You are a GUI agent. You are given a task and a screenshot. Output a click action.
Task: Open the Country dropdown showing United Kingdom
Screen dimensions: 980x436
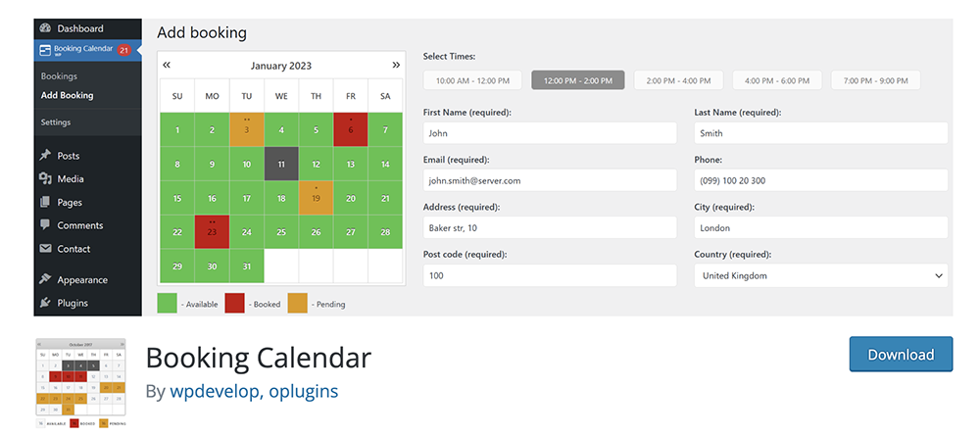(820, 275)
